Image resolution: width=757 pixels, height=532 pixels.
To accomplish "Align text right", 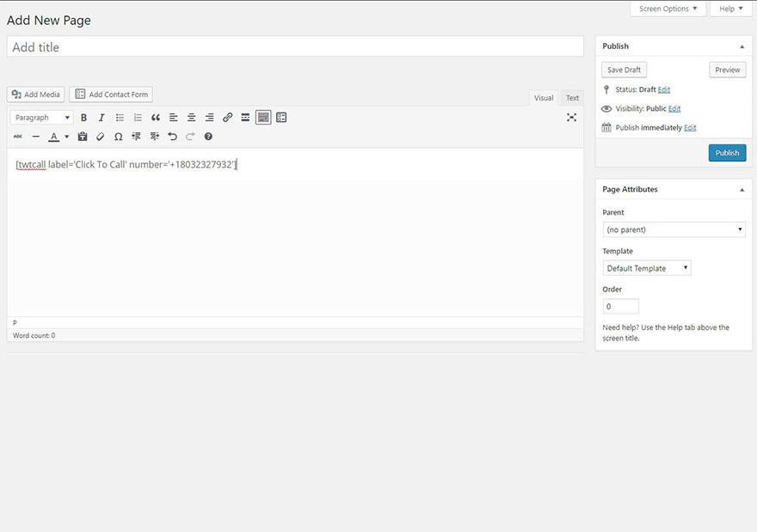I will 210,118.
